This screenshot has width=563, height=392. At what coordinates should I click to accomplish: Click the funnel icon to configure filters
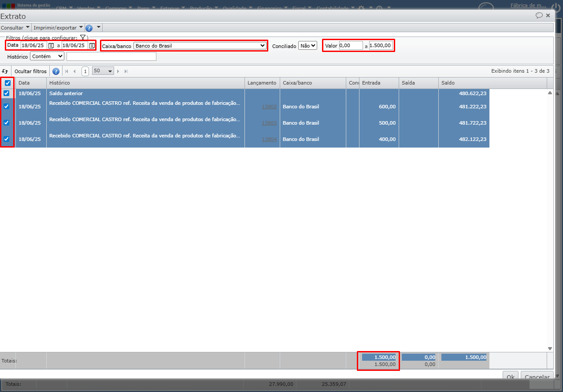82,38
